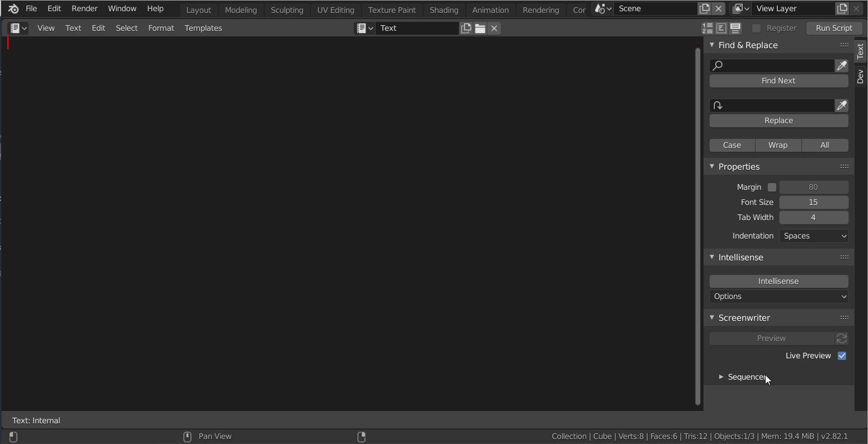Uncheck the Live Preview checkbox
The width and height of the screenshot is (868, 444).
click(x=842, y=356)
